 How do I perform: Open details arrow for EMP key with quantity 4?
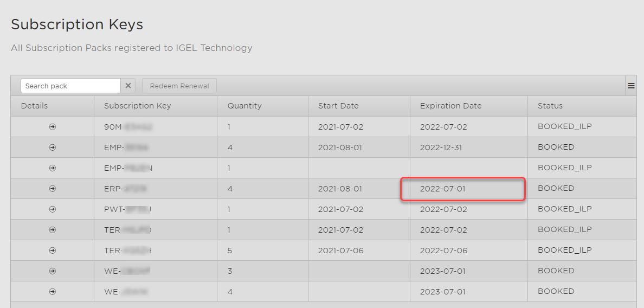(53, 147)
